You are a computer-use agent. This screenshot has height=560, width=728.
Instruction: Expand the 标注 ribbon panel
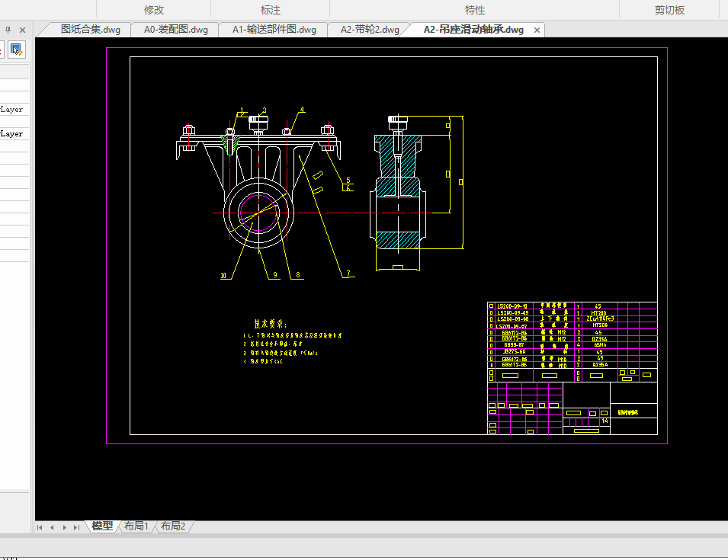coord(271,9)
